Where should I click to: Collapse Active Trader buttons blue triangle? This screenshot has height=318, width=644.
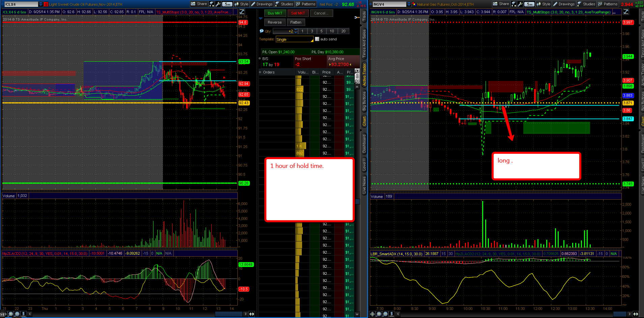click(x=261, y=19)
